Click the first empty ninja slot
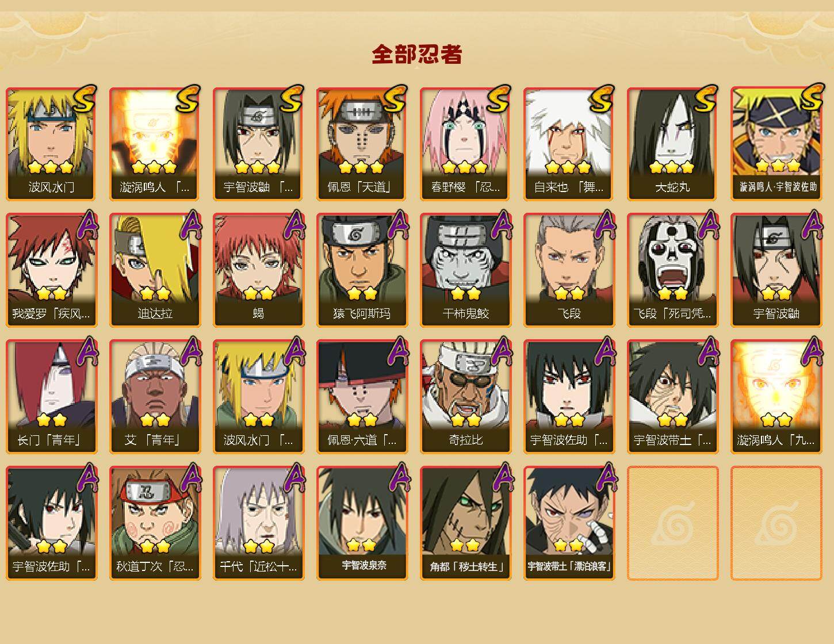 pyautogui.click(x=673, y=523)
